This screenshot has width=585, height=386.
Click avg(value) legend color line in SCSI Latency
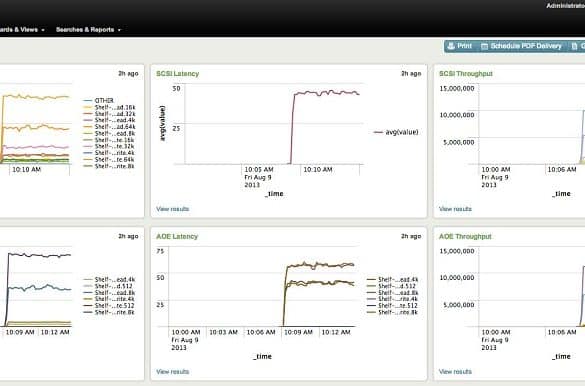tap(378, 132)
